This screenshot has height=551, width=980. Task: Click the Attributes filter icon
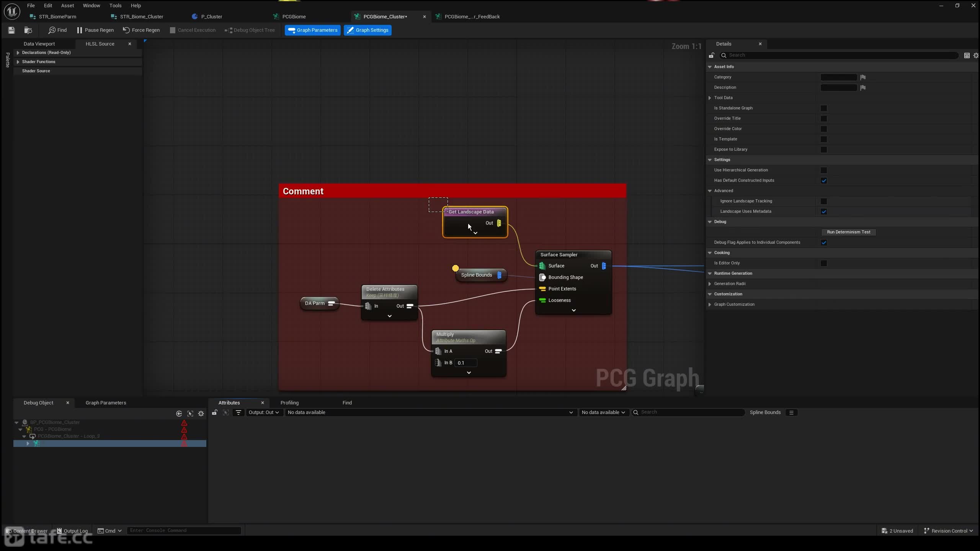pyautogui.click(x=238, y=412)
